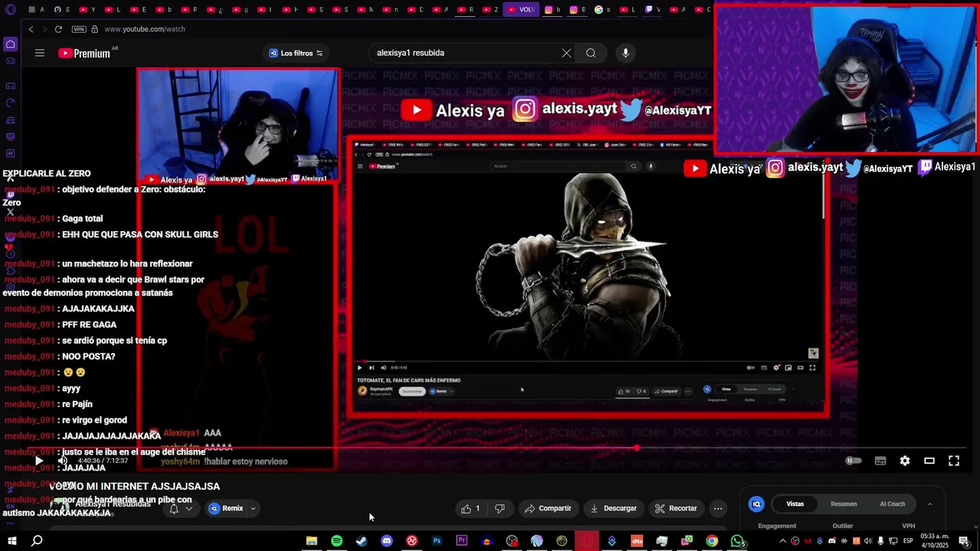Enter fullscreen mode in the player
The width and height of the screenshot is (980, 551).
click(954, 461)
